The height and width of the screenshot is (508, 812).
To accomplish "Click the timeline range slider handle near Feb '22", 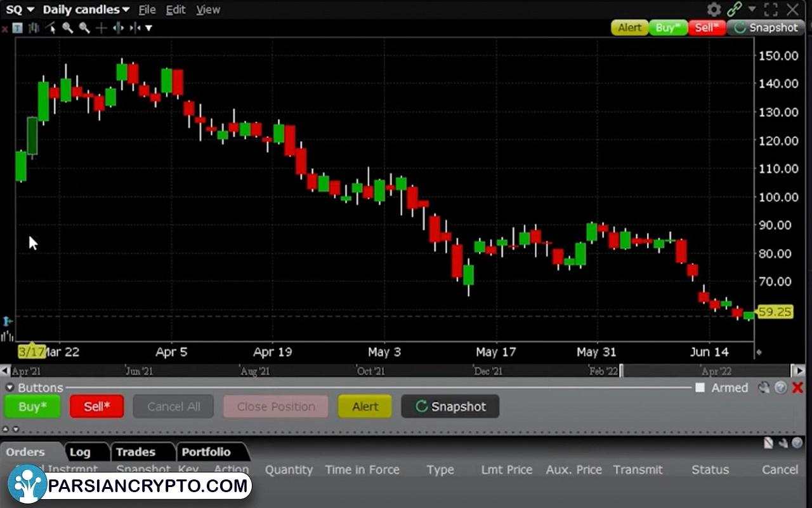I will pos(621,371).
